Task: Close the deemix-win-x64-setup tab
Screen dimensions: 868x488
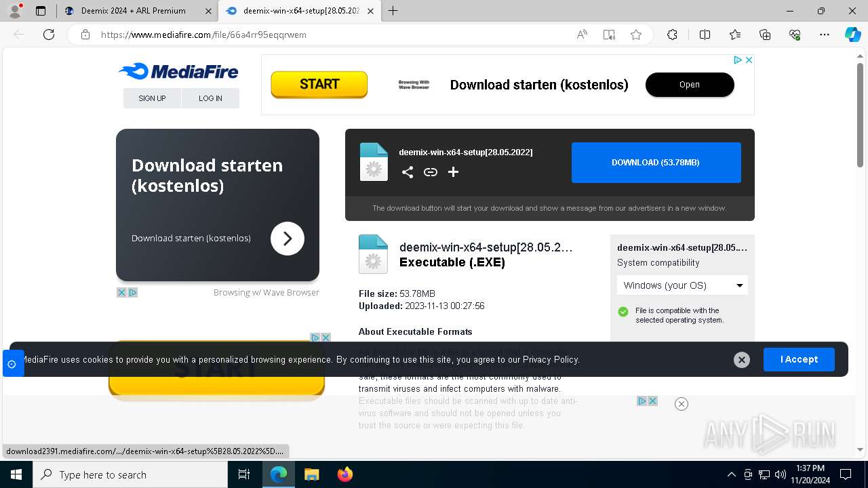Action: (x=369, y=11)
